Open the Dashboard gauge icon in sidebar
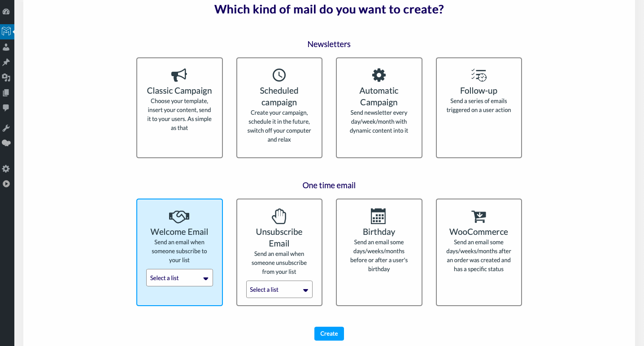The width and height of the screenshot is (644, 346). [6, 12]
